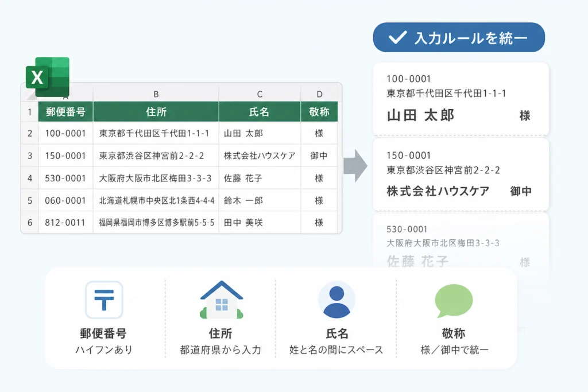Select column header C

pos(260,94)
